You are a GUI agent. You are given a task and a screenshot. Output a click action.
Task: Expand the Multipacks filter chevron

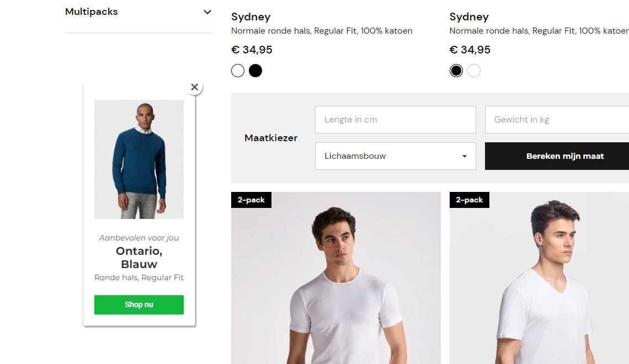(x=207, y=12)
